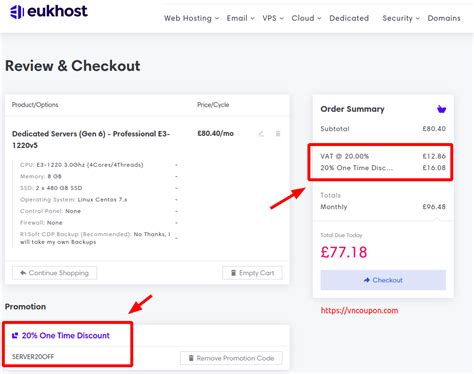The height and width of the screenshot is (374, 474).
Task: Proceed with the Checkout button
Action: click(x=383, y=280)
